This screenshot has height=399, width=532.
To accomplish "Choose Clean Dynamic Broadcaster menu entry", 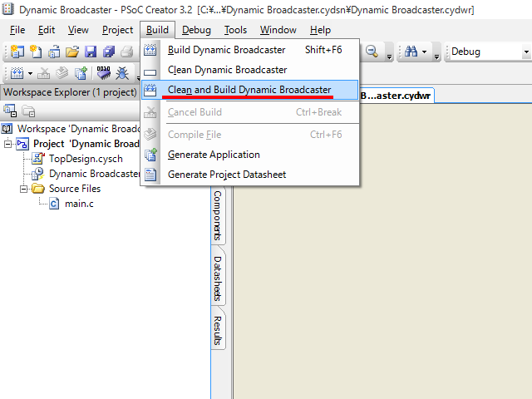I will (x=249, y=70).
